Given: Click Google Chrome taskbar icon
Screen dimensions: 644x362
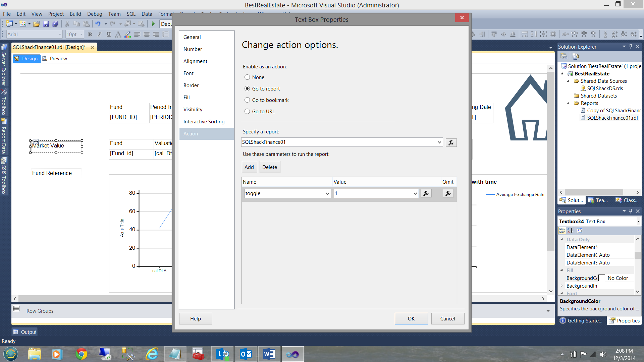Looking at the screenshot, I should [x=81, y=354].
